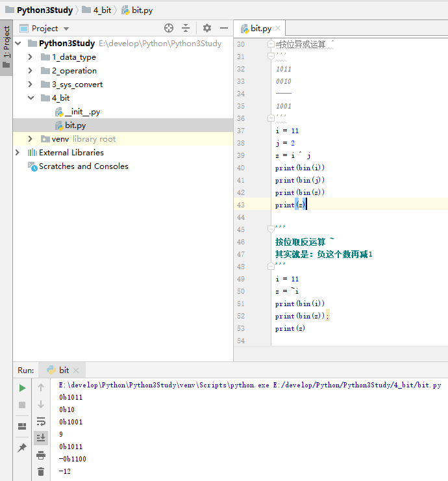Toggle the Pin Tab icon in Run panel
448x481 pixels.
point(23,448)
